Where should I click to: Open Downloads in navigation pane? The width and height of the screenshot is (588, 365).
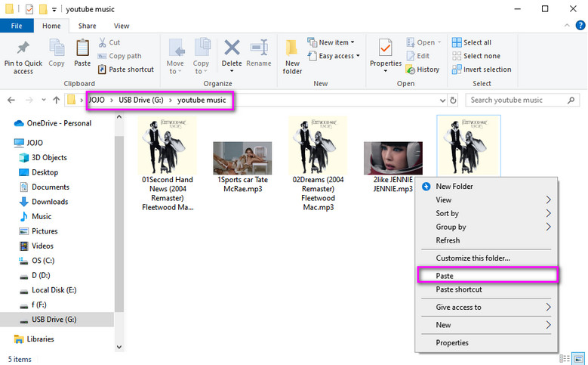click(x=44, y=202)
